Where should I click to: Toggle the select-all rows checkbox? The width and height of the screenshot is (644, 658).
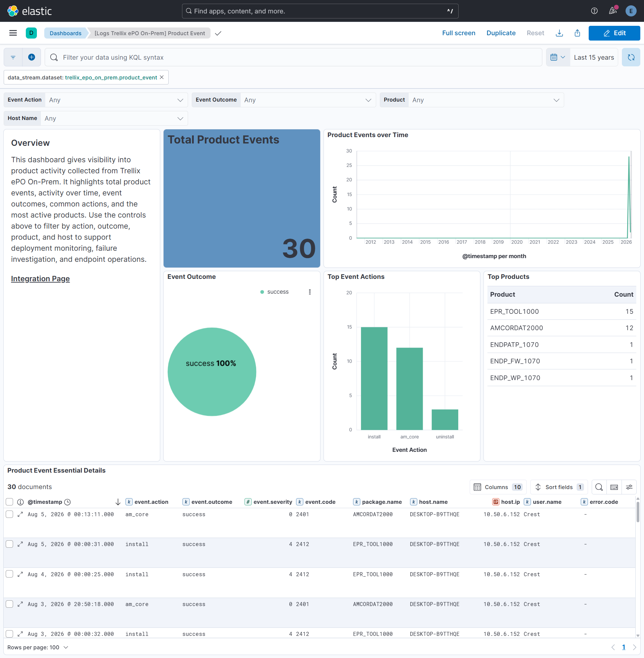pos(9,502)
